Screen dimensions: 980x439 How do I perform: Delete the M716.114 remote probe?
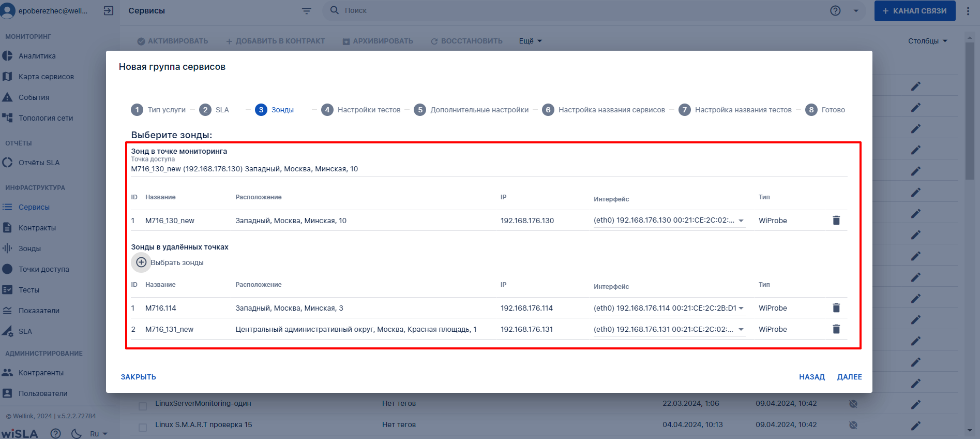click(836, 308)
